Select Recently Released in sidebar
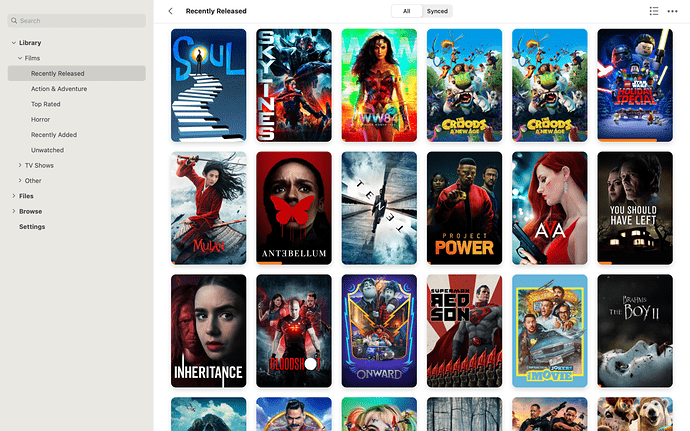This screenshot has height=431, width=690. pyautogui.click(x=77, y=73)
